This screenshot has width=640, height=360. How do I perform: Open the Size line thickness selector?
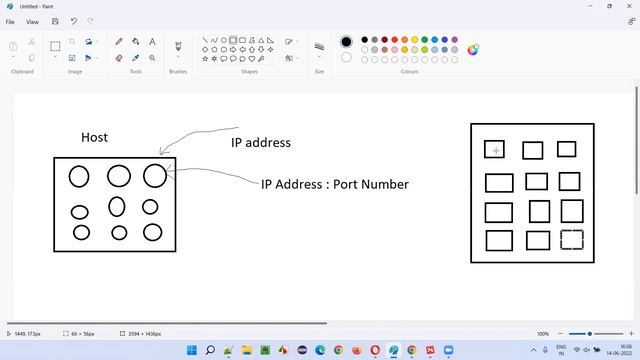319,47
